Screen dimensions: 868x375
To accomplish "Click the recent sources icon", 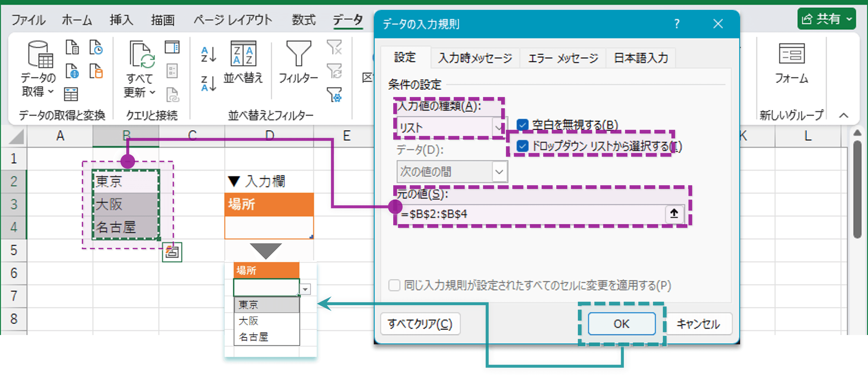I will (x=96, y=47).
